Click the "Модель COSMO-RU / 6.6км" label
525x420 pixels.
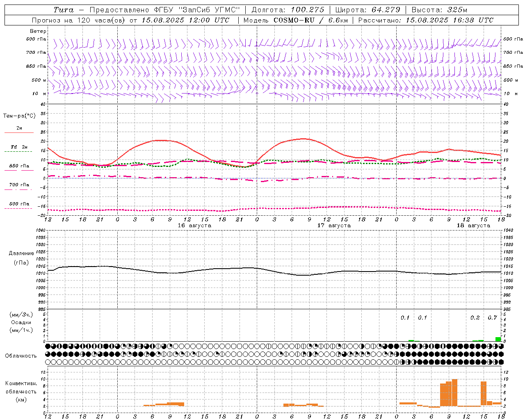click(295, 20)
